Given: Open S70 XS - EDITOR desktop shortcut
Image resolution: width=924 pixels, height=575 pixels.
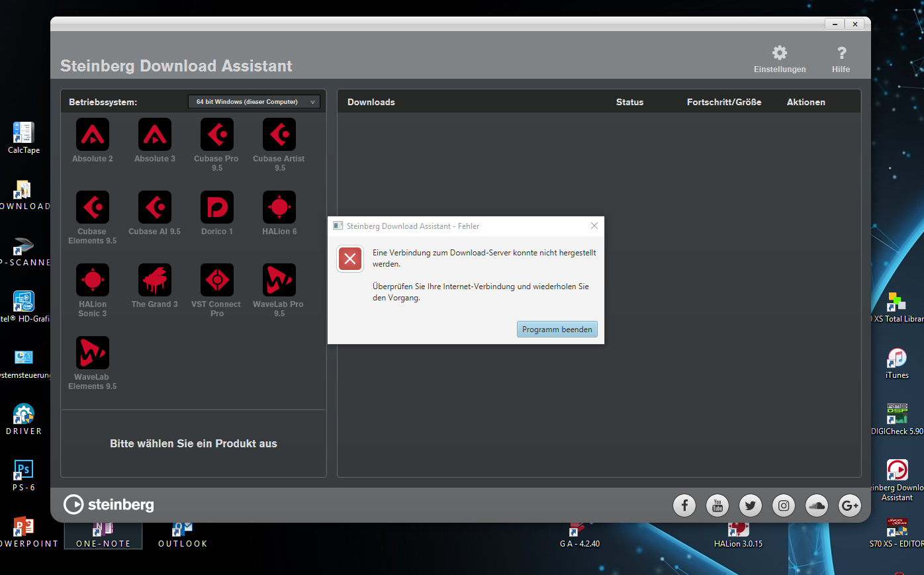Looking at the screenshot, I should 897,532.
